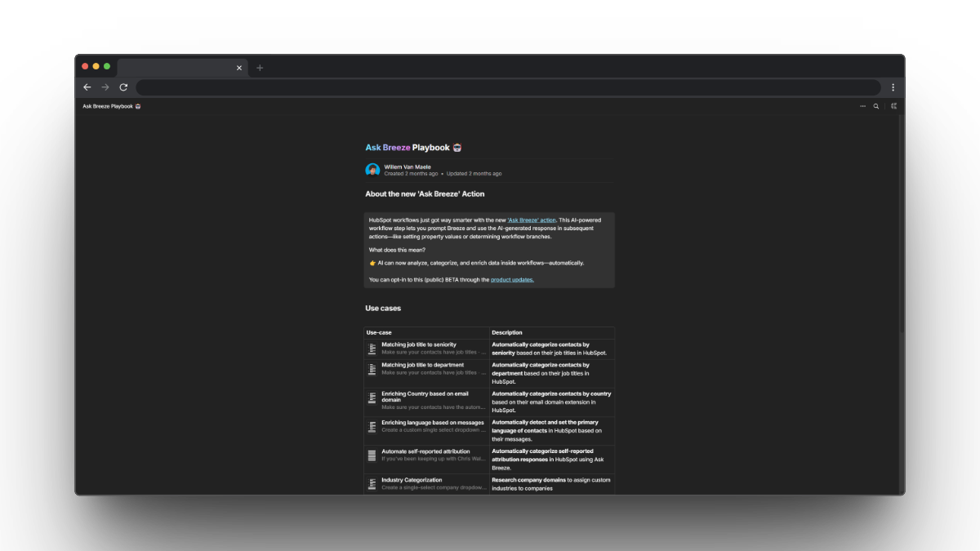Go back with the browser back arrow
Viewport: 980px width, 551px height.
pos(87,87)
